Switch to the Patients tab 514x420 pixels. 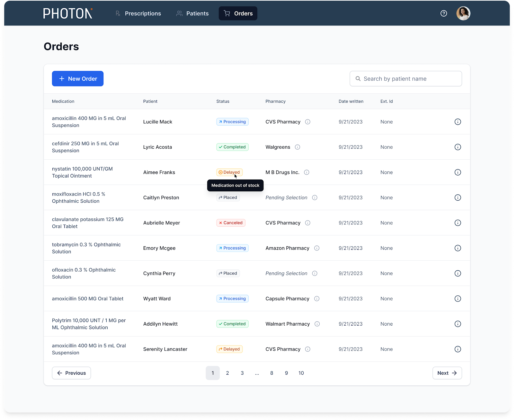pos(192,13)
